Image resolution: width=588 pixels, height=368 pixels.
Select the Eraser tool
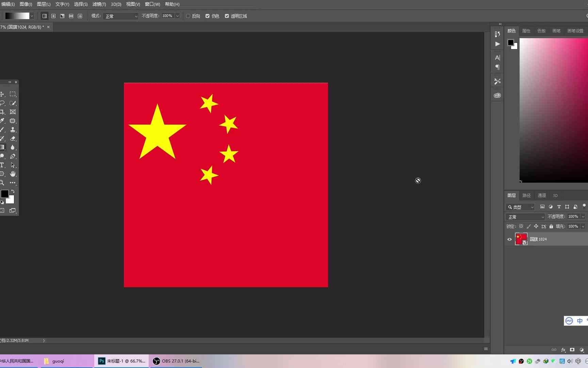click(13, 138)
